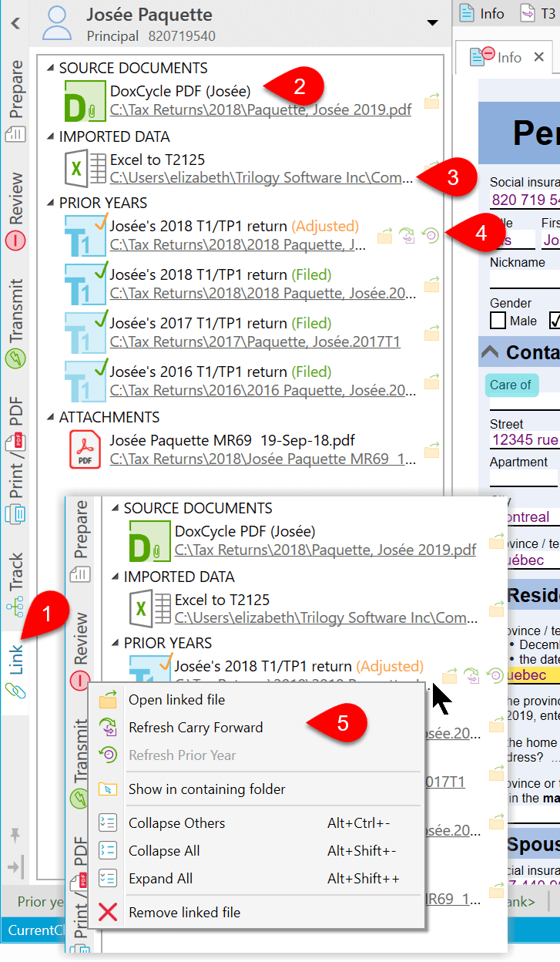The image size is (560, 962).
Task: Select Josée's 2017 T1/TP1 return (Filed) in top panel
Action: (220, 323)
